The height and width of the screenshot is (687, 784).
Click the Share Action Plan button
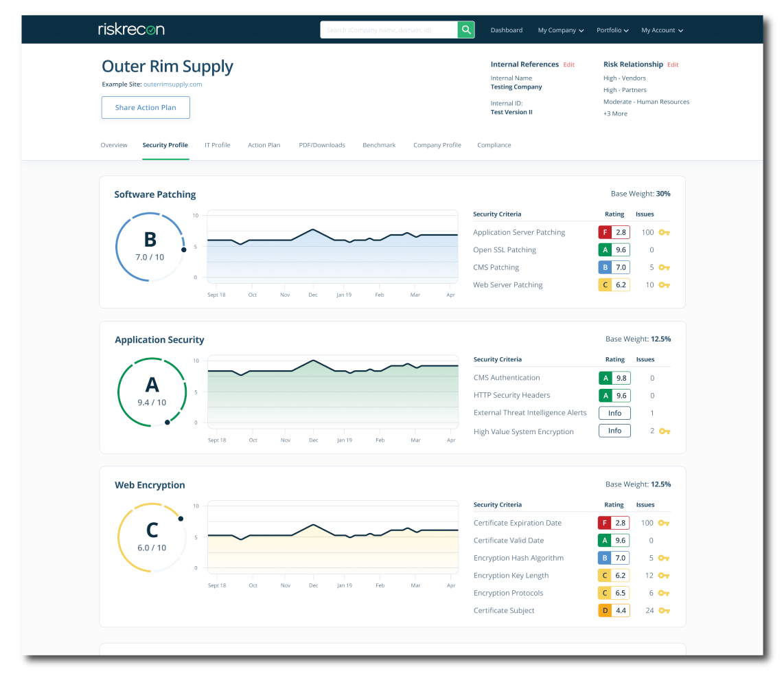point(146,107)
